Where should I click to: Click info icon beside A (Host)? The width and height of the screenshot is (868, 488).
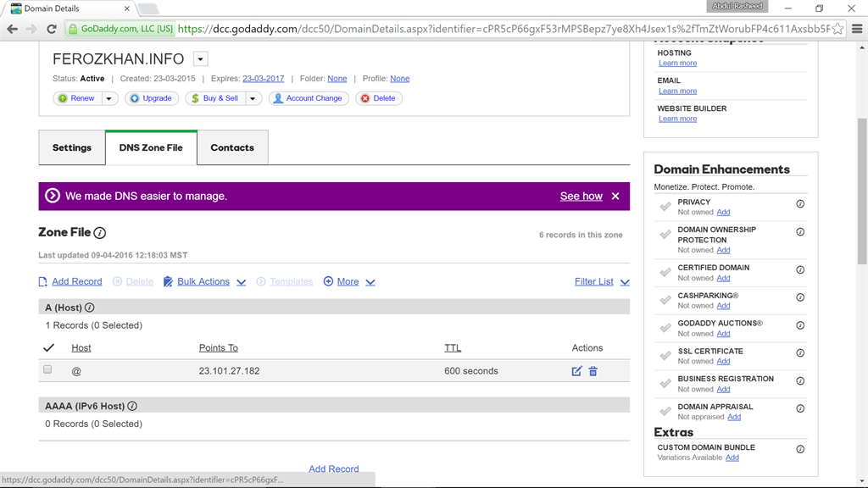[x=89, y=307]
